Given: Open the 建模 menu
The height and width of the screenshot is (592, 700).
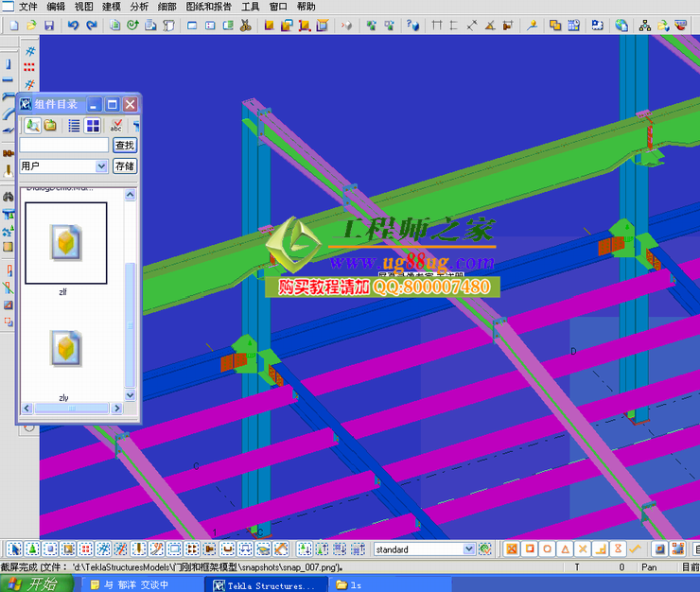Looking at the screenshot, I should tap(111, 6).
